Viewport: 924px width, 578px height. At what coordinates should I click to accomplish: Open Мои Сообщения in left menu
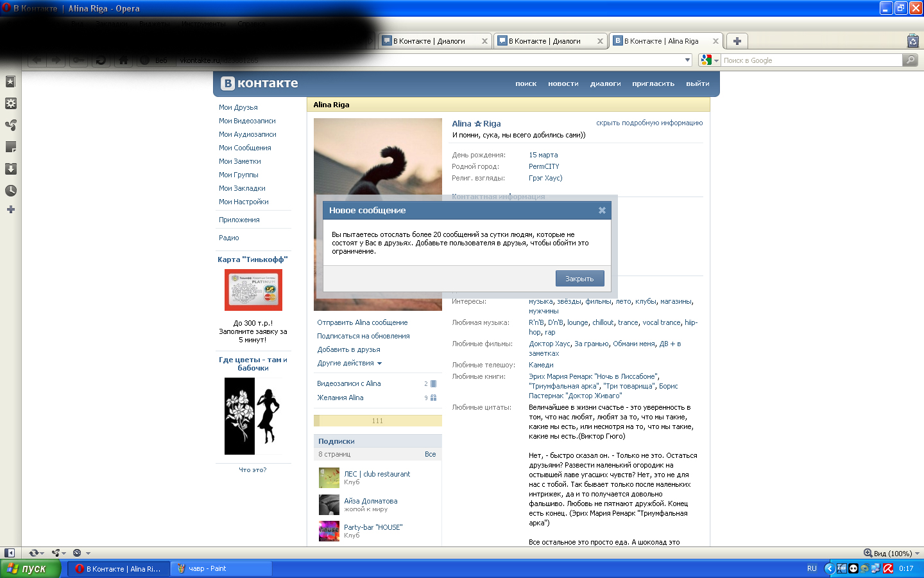click(x=244, y=148)
